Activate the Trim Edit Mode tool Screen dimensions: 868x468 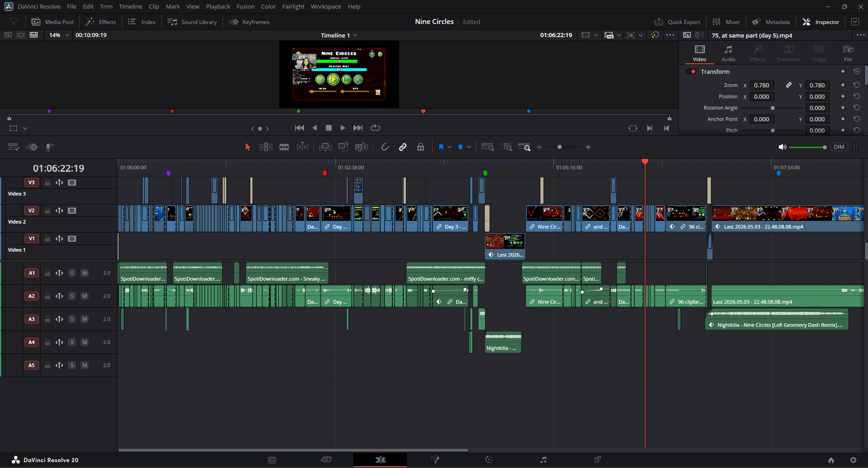(x=266, y=147)
